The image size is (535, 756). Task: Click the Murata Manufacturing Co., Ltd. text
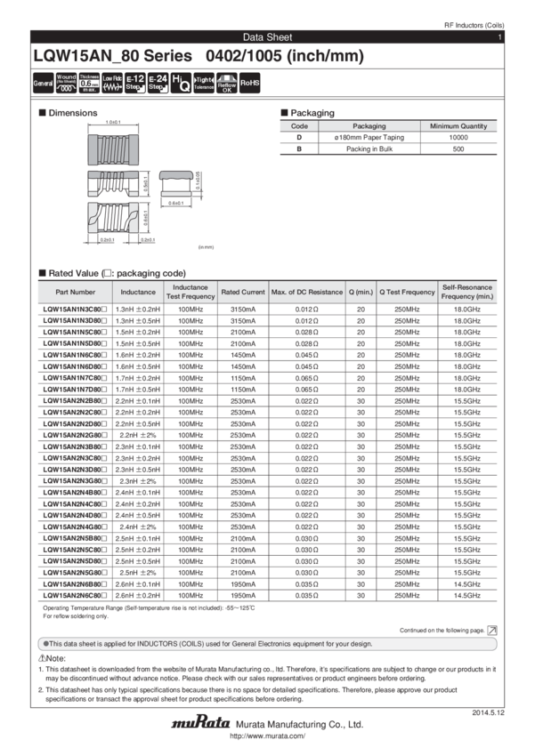point(299,724)
